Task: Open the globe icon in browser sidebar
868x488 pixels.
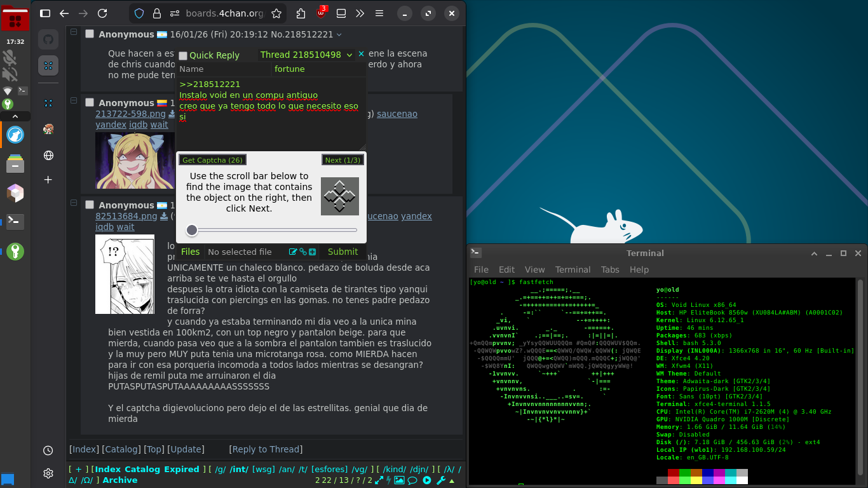Action: pos(48,156)
